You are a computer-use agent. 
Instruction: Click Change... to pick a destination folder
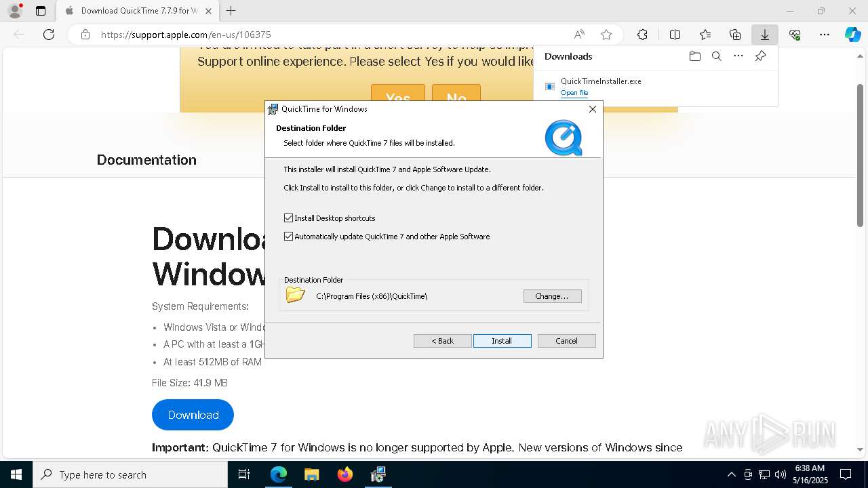(x=552, y=296)
